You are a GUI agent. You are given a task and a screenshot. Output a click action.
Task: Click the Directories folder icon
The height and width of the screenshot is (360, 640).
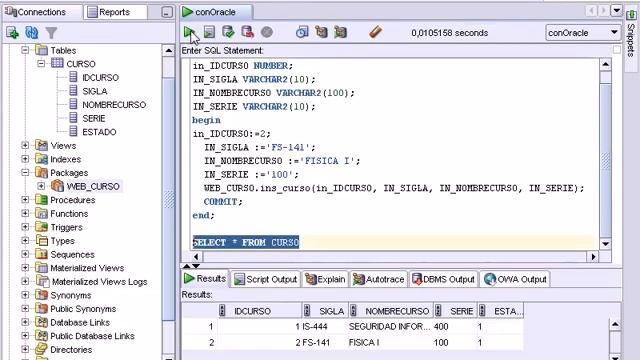[x=41, y=349]
